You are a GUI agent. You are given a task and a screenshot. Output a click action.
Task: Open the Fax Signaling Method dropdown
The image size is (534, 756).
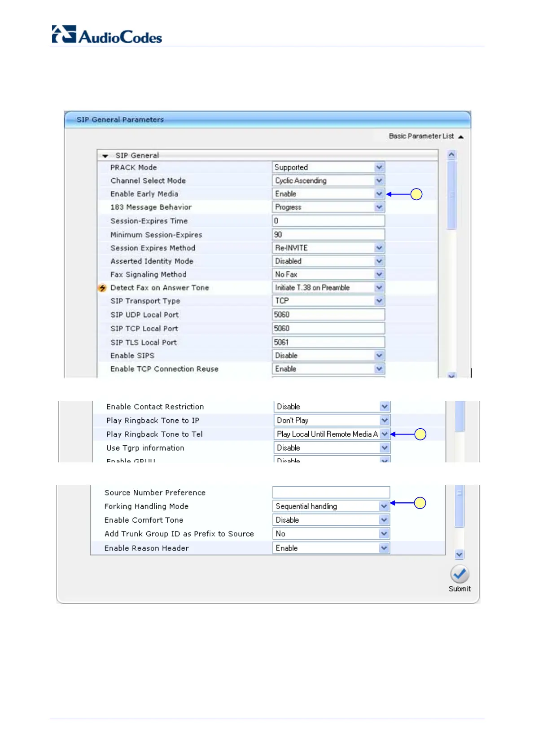379,274
